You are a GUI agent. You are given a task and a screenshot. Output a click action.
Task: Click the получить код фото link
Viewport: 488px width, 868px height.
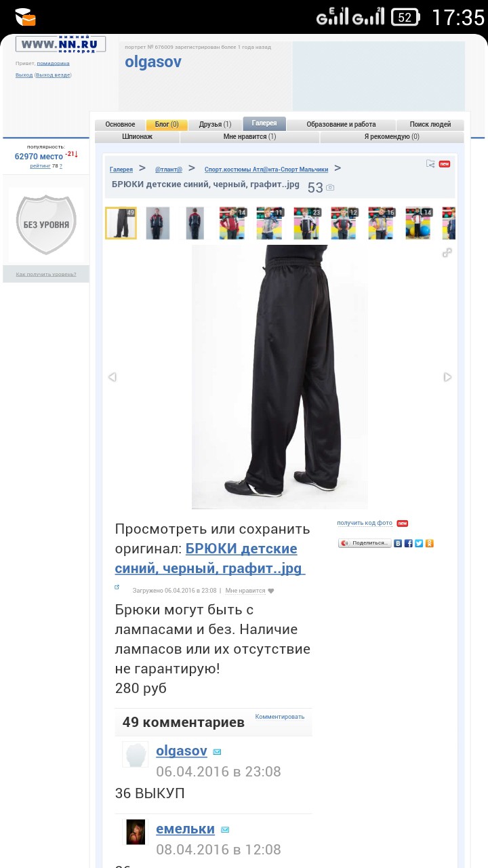click(x=365, y=523)
